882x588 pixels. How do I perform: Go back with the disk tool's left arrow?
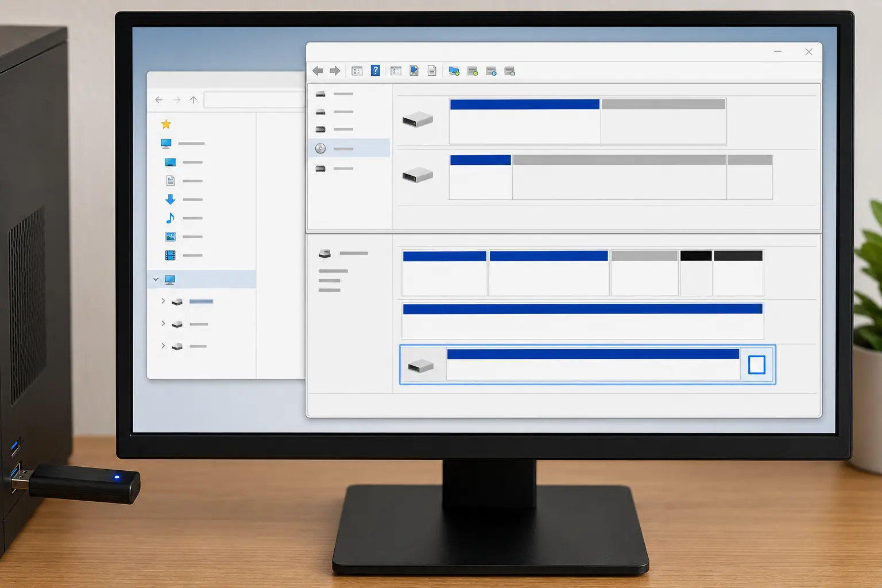point(318,71)
